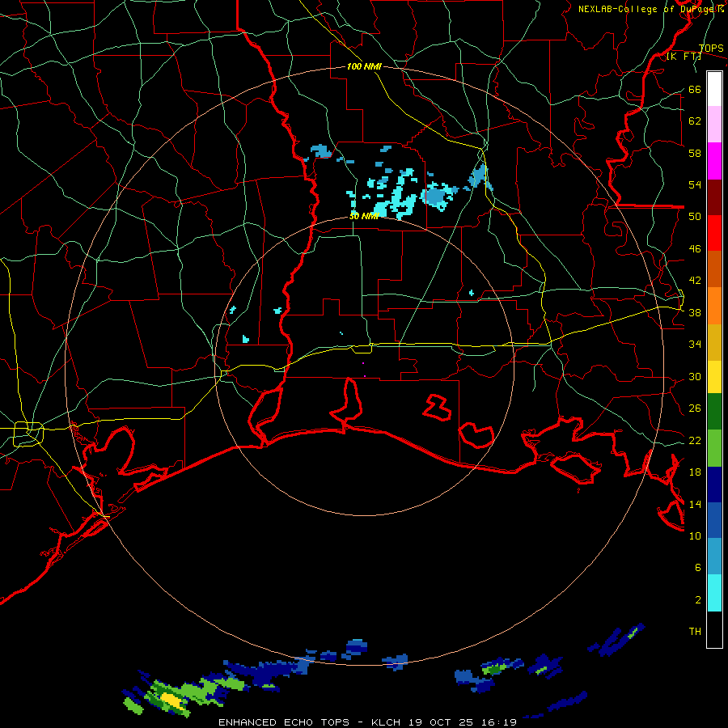Select the bright red legend segment
The width and height of the screenshot is (728, 728).
tap(714, 233)
